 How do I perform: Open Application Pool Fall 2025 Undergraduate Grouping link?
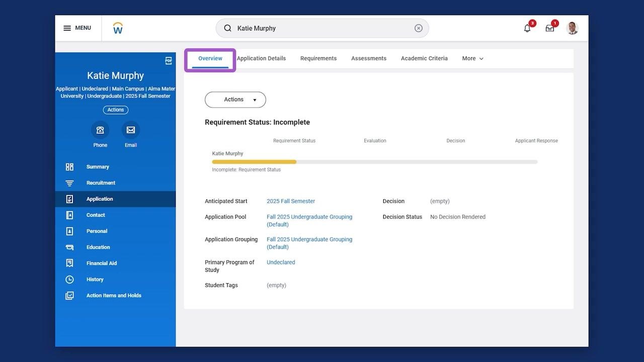[x=309, y=221]
